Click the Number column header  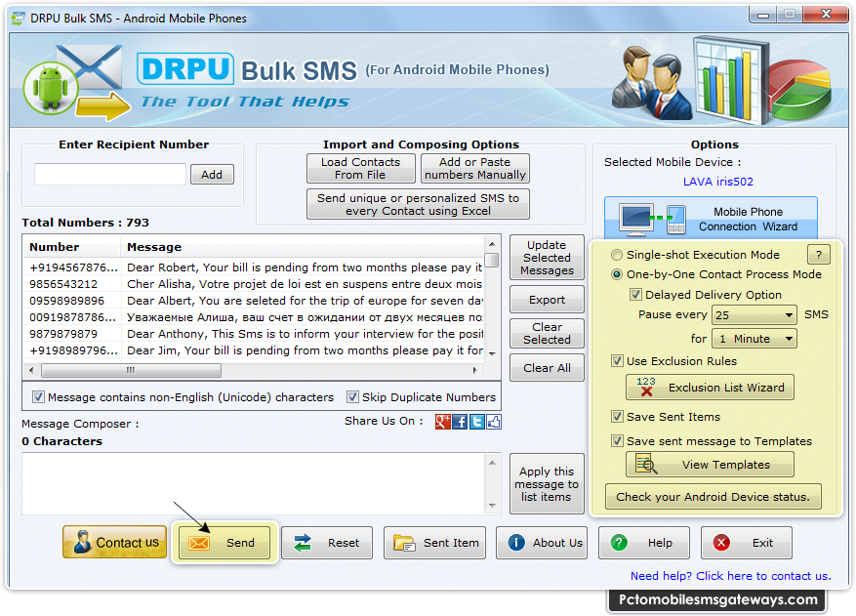pyautogui.click(x=71, y=247)
